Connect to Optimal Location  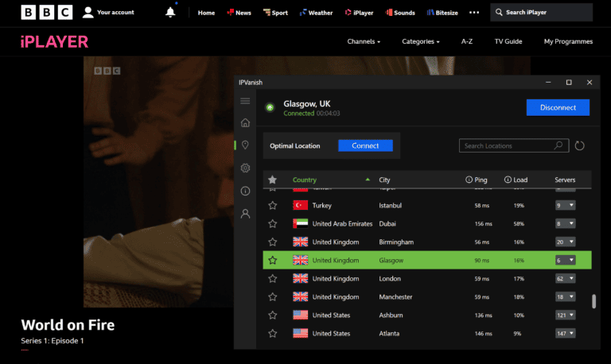[365, 145]
